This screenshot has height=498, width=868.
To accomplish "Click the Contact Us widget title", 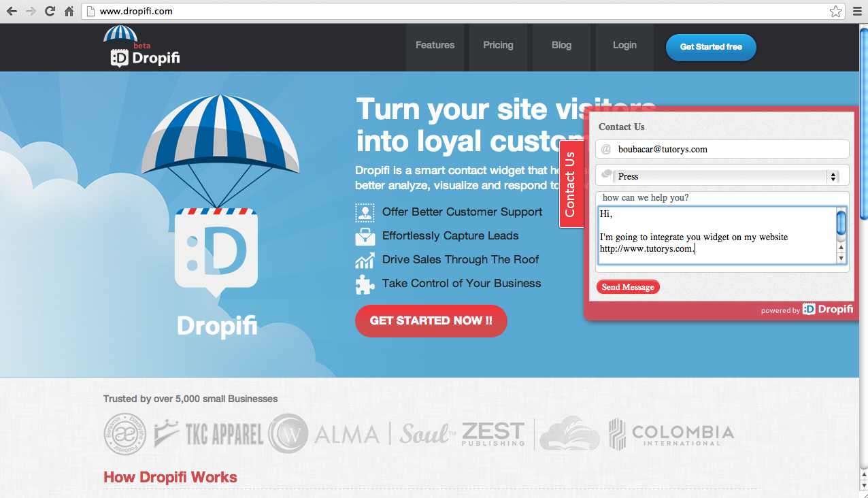I will tap(622, 127).
